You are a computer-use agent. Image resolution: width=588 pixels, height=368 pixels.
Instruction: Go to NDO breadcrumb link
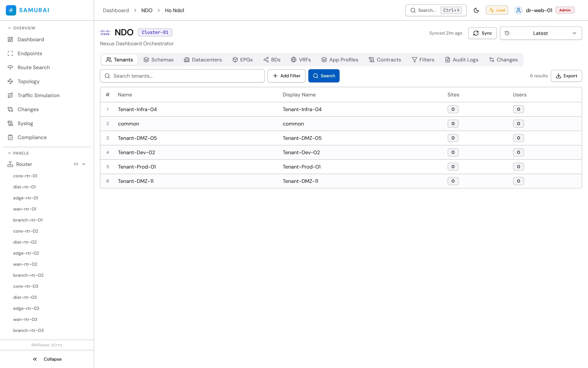(147, 10)
